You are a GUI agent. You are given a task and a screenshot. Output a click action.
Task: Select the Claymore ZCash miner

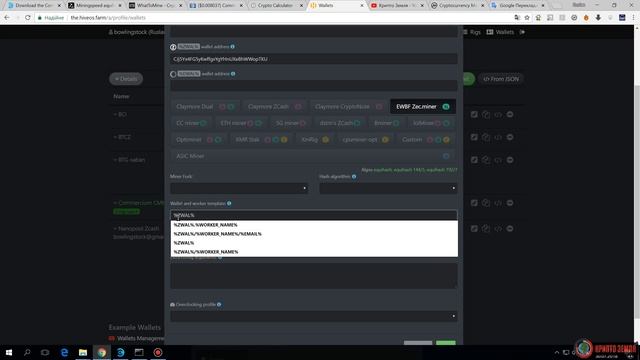tap(274, 107)
